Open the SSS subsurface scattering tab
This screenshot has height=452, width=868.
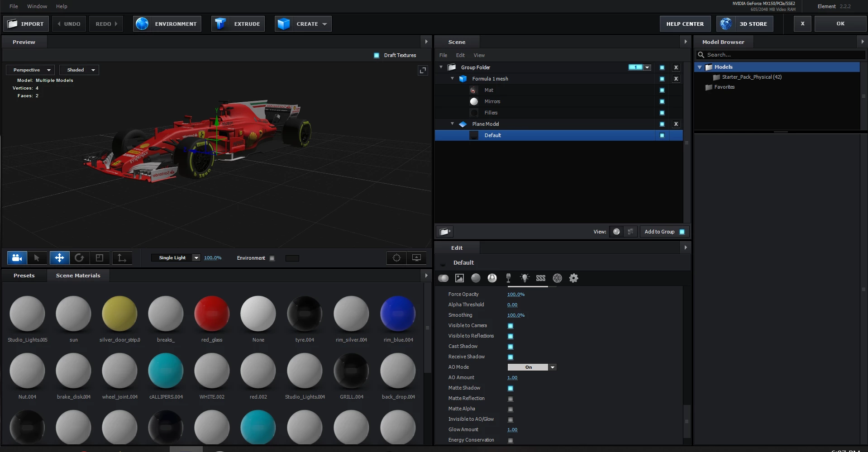541,278
